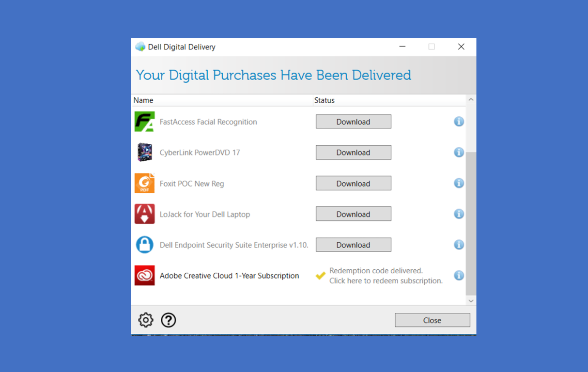This screenshot has width=588, height=372.
Task: Download FastAccess Facial Recognition
Action: (354, 122)
